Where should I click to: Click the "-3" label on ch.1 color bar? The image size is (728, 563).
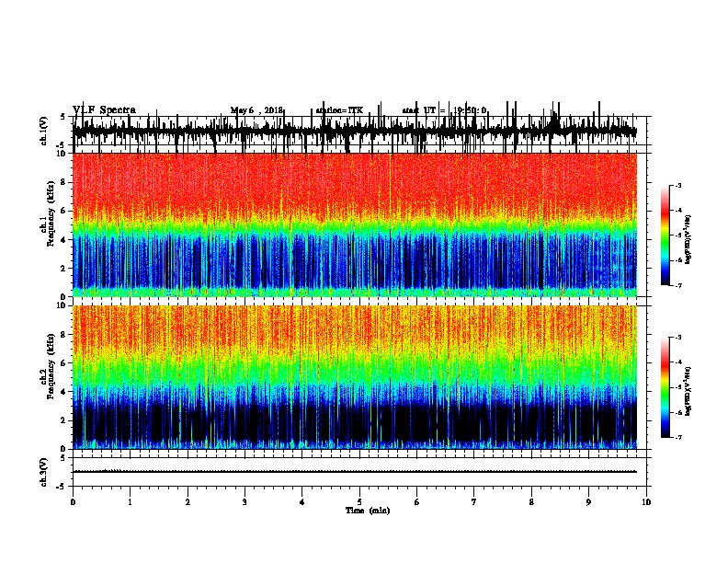click(x=678, y=185)
